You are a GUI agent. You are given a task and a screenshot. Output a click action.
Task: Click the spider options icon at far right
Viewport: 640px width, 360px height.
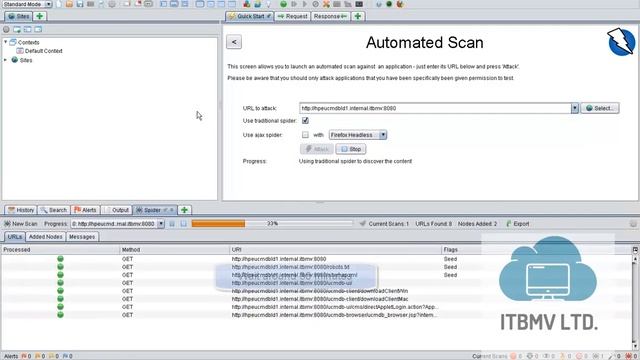pyautogui.click(x=633, y=224)
